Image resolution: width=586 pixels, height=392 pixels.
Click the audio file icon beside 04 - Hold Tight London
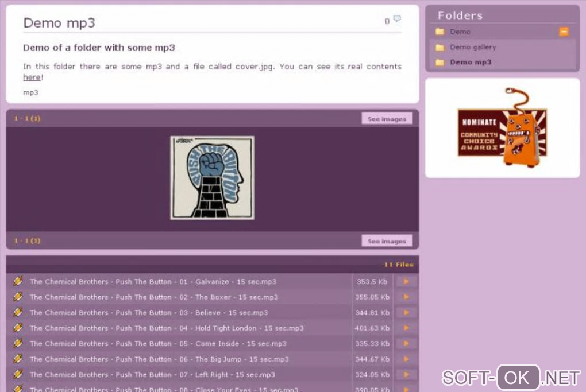18,327
